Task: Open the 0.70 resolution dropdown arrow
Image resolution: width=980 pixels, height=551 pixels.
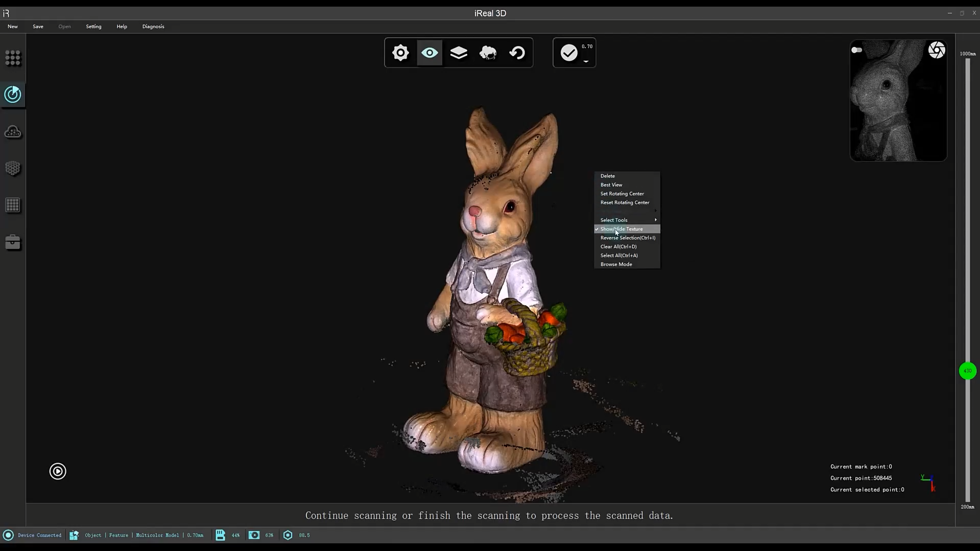Action: tap(586, 61)
